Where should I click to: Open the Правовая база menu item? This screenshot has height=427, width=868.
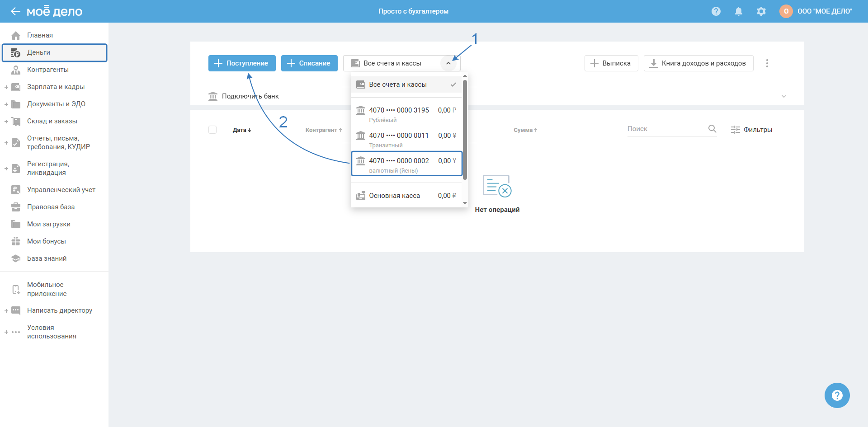click(x=51, y=207)
